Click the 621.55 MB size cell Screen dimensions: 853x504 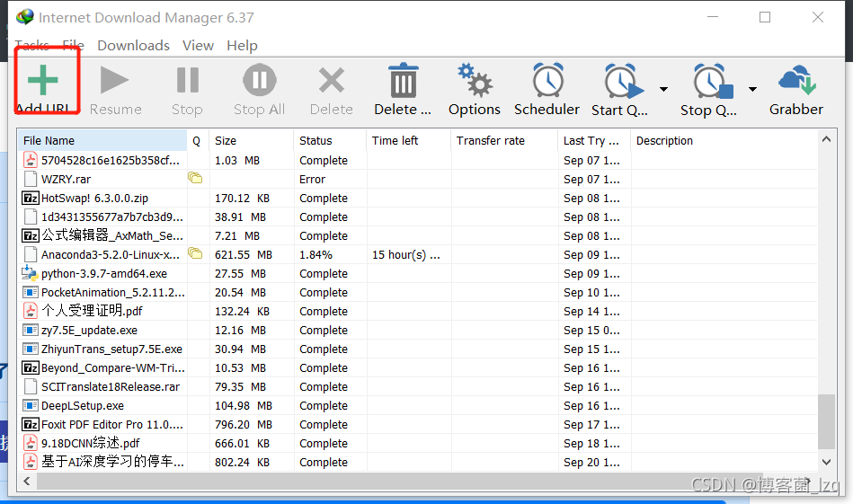click(244, 254)
